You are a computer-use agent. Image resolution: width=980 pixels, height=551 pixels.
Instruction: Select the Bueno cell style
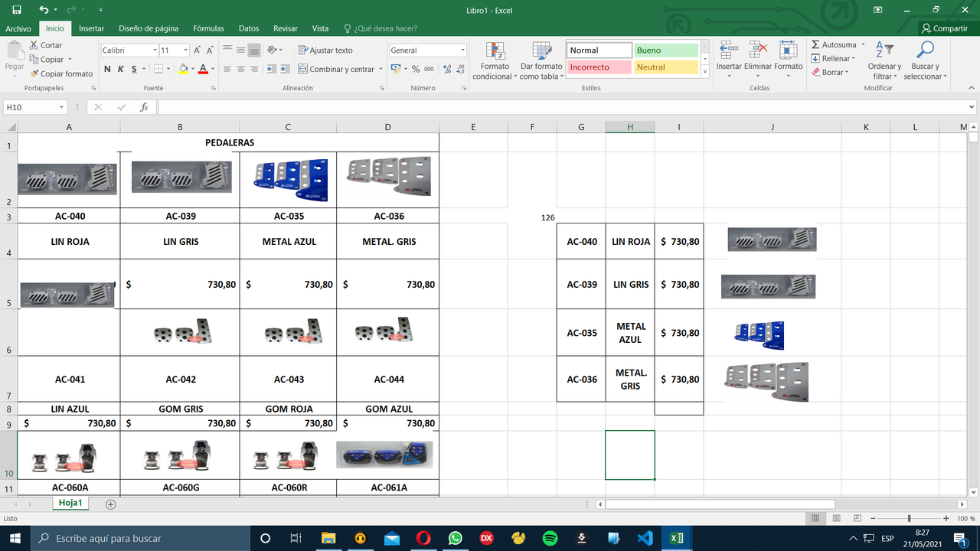[665, 50]
